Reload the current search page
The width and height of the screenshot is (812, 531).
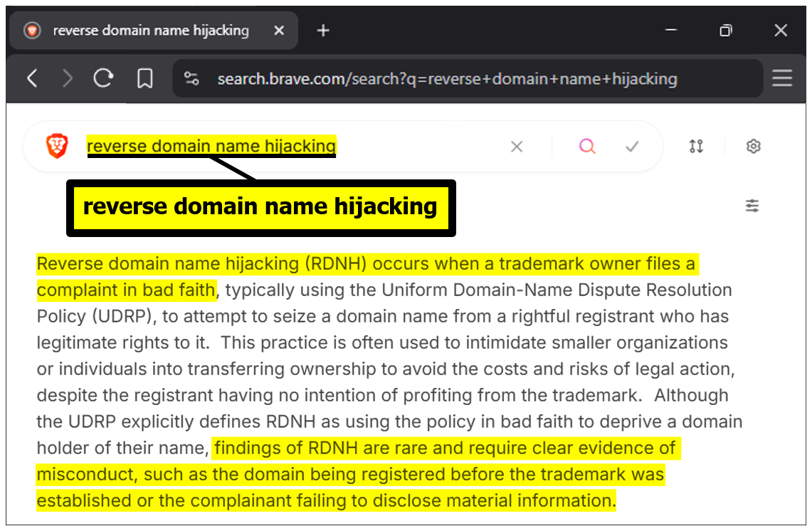(104, 78)
